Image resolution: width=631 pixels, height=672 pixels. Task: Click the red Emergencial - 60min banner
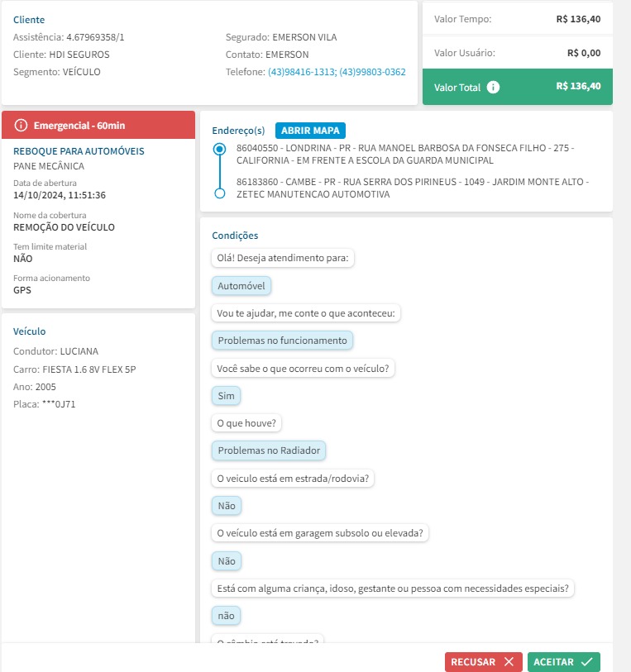tap(99, 126)
